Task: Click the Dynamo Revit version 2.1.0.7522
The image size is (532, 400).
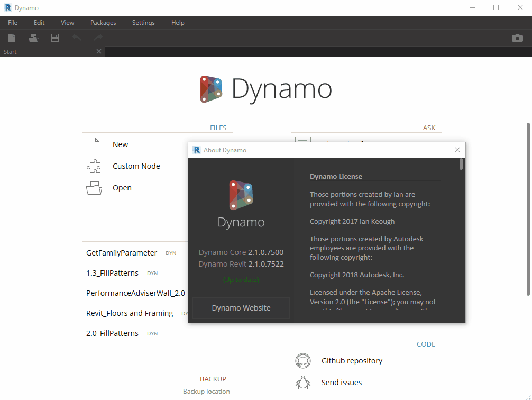Action: 265,264
